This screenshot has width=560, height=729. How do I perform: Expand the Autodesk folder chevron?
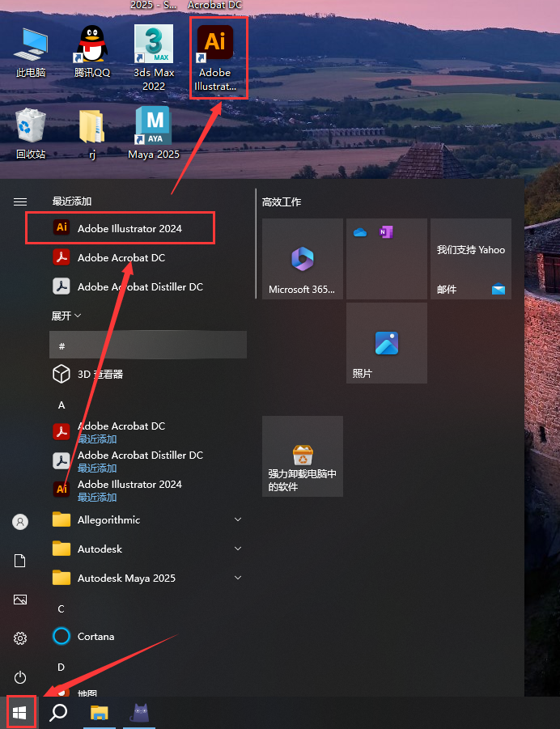tap(238, 549)
